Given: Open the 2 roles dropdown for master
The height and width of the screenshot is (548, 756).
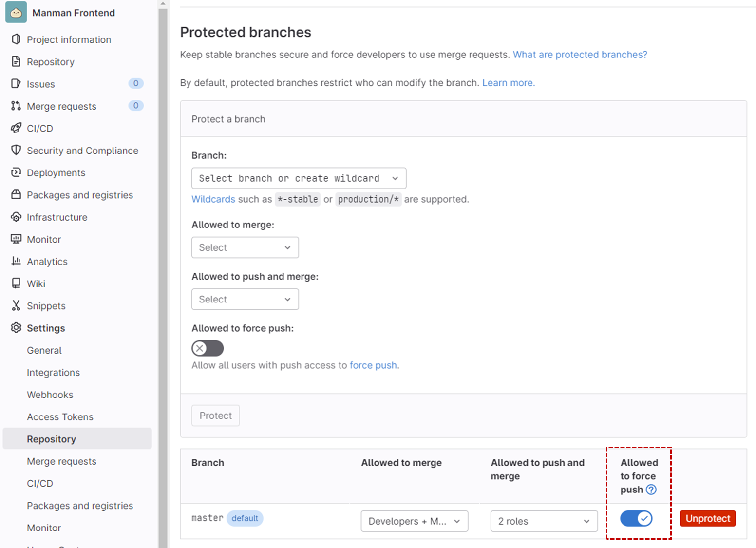Looking at the screenshot, I should click(x=544, y=521).
